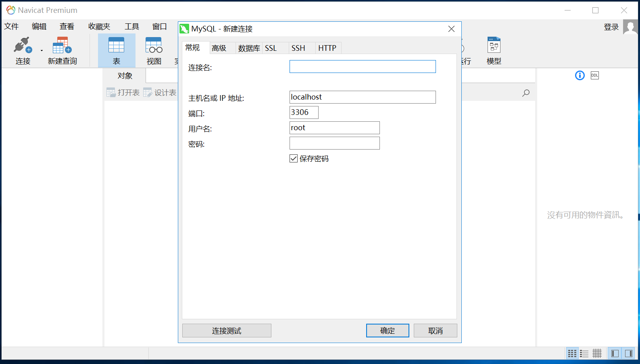Switch to detail grid view
The image size is (640, 364).
click(x=597, y=354)
